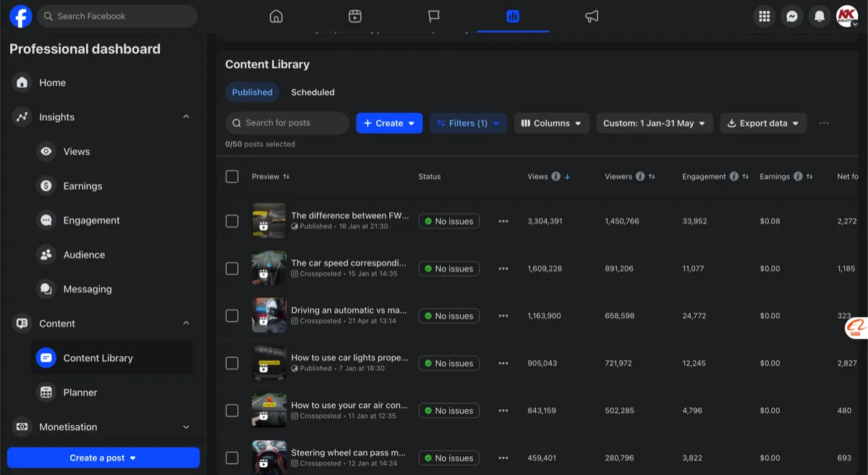The width and height of the screenshot is (868, 475).
Task: Select all posts header checkbox
Action: [232, 177]
